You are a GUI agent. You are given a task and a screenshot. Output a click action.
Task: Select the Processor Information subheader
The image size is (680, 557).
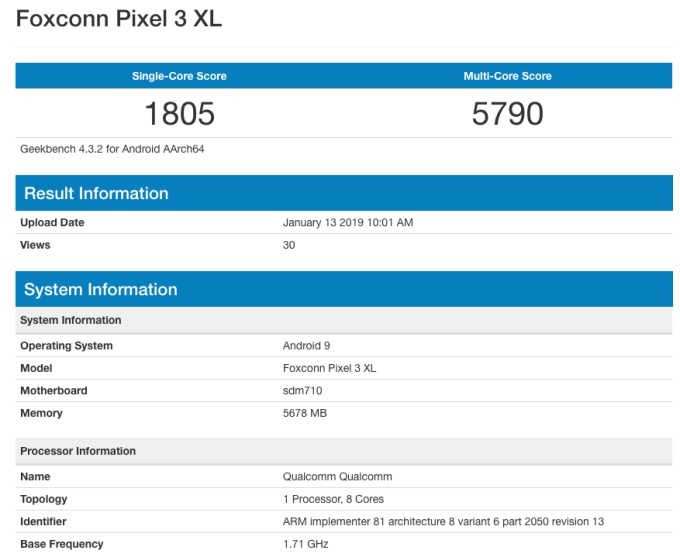tap(77, 451)
